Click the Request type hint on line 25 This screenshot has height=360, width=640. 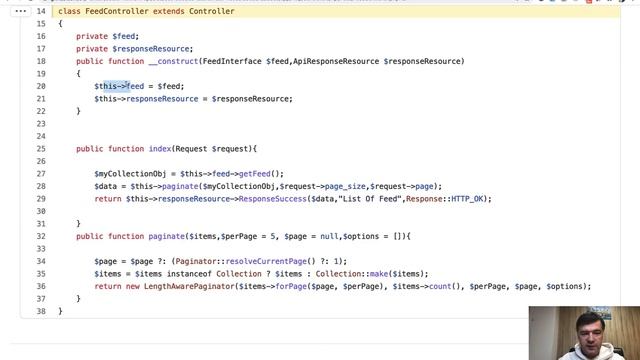(191, 149)
